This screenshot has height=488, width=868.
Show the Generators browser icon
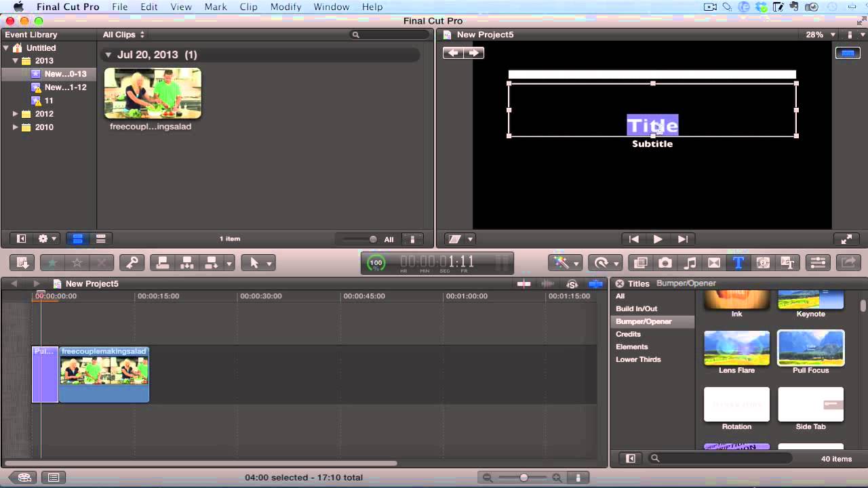[x=763, y=263]
